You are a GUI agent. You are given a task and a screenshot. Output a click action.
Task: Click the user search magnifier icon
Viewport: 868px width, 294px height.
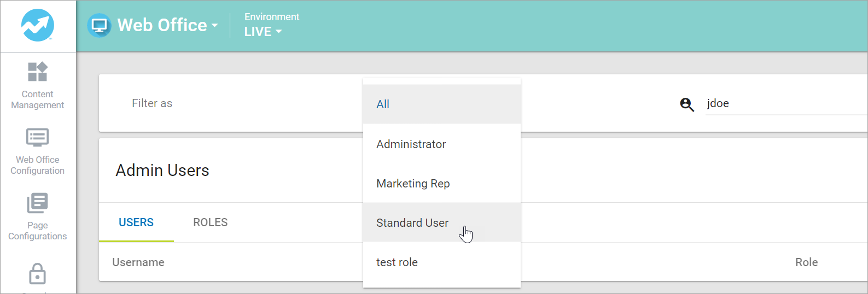[687, 104]
